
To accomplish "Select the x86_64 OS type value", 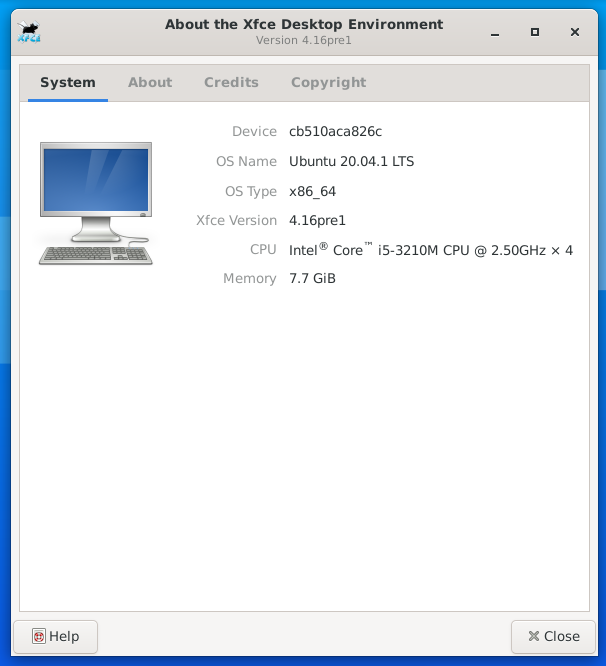I will tap(313, 192).
